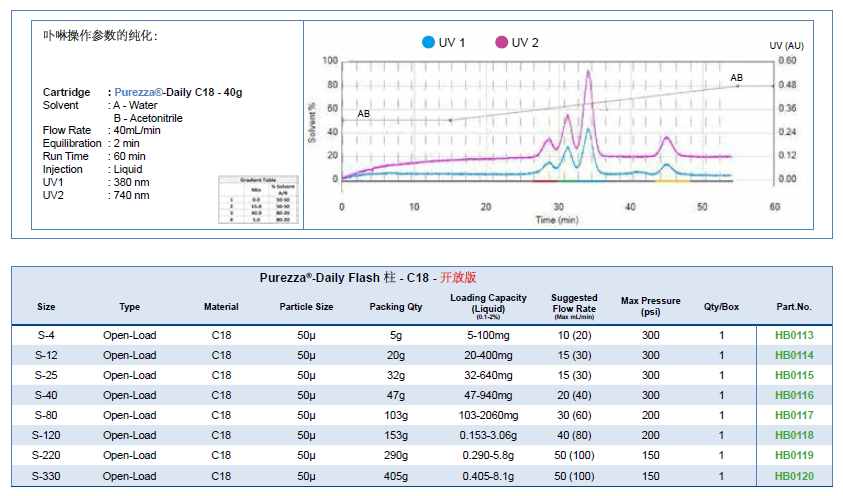Click the Loading Capacity (Liquid) header
This screenshot has height=496, width=843.
pyautogui.click(x=488, y=306)
